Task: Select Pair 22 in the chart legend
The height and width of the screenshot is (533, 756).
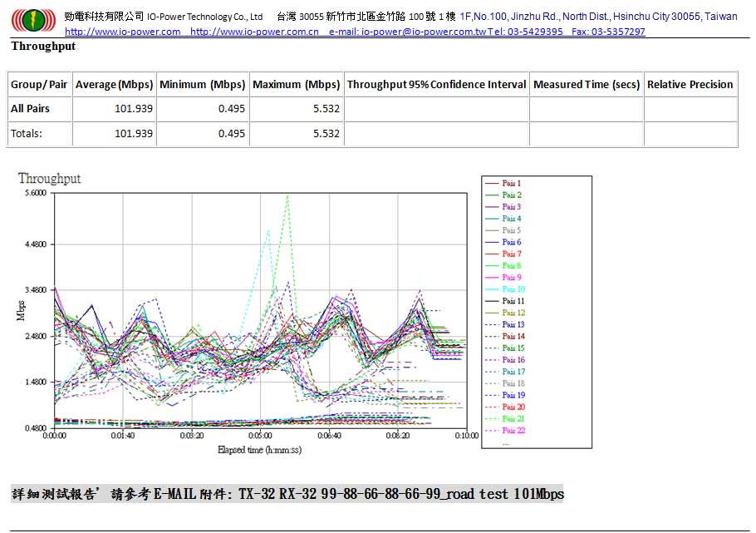Action: click(513, 431)
